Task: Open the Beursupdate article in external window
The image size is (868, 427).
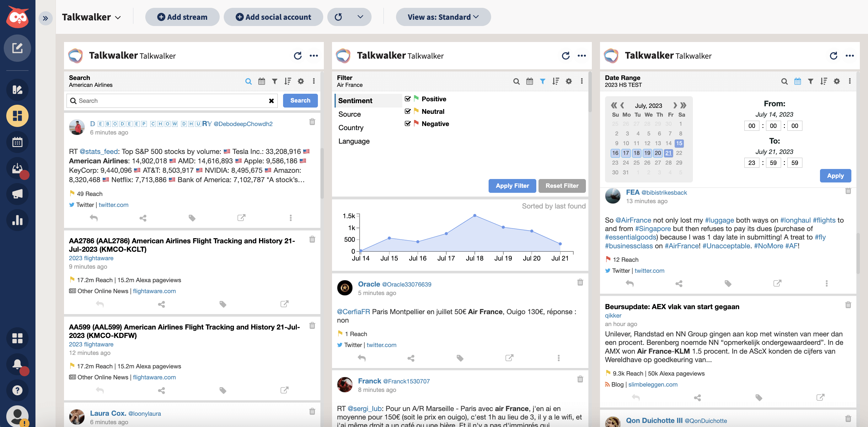Action: [820, 397]
